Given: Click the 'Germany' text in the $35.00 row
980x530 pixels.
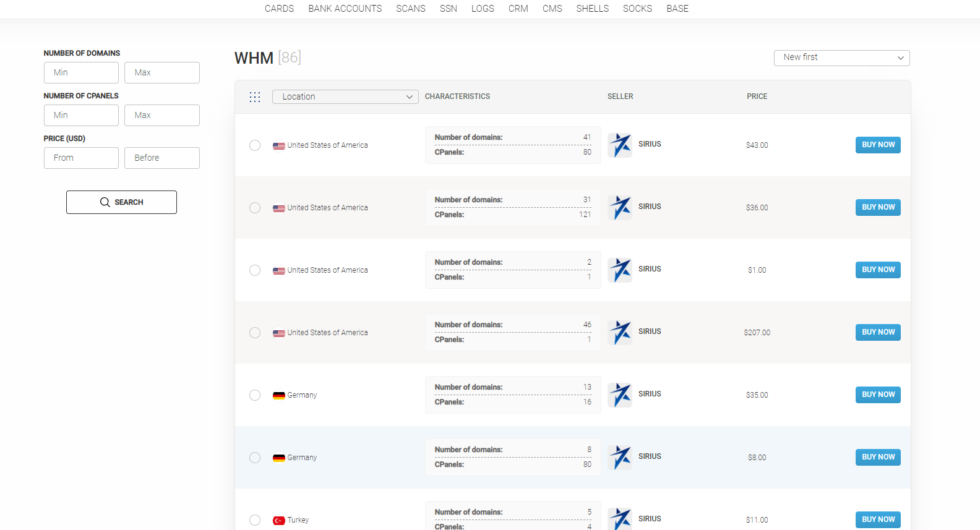Looking at the screenshot, I should pos(302,395).
